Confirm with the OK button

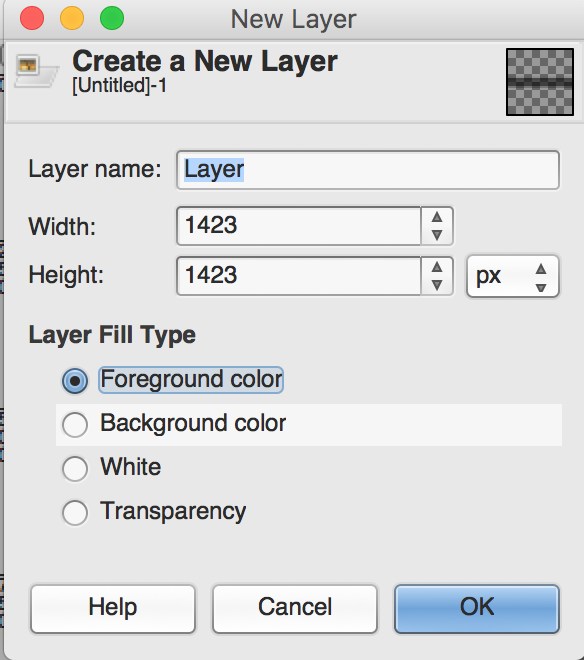[477, 608]
